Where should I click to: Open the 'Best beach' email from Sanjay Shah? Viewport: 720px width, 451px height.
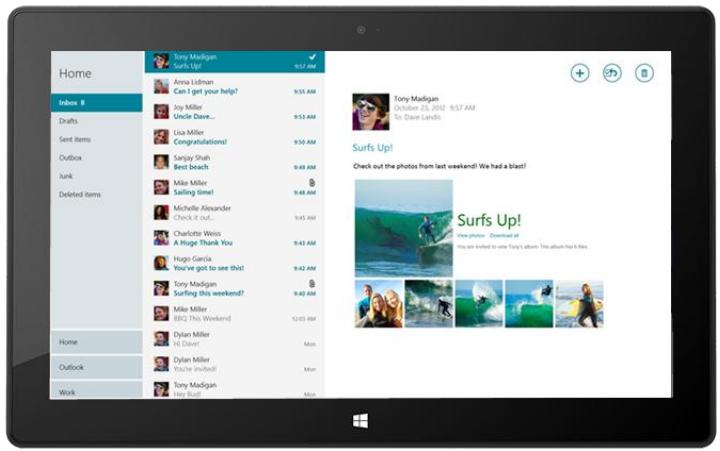click(235, 162)
